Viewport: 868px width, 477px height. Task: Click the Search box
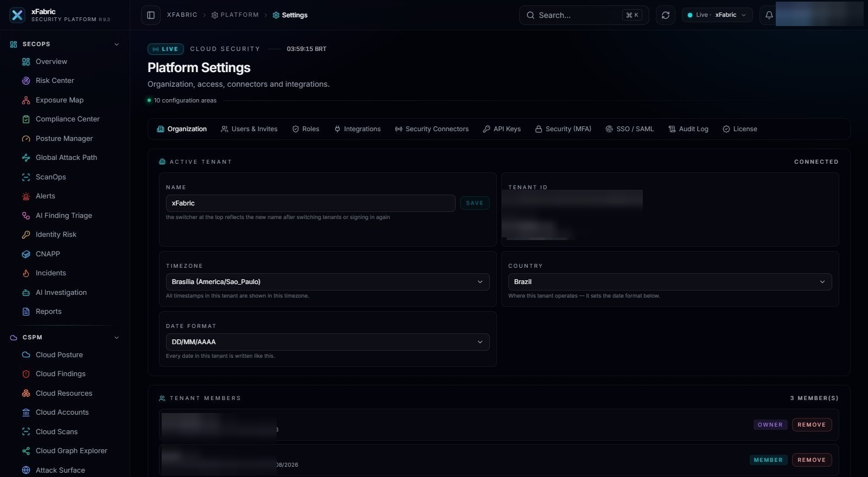coord(584,15)
